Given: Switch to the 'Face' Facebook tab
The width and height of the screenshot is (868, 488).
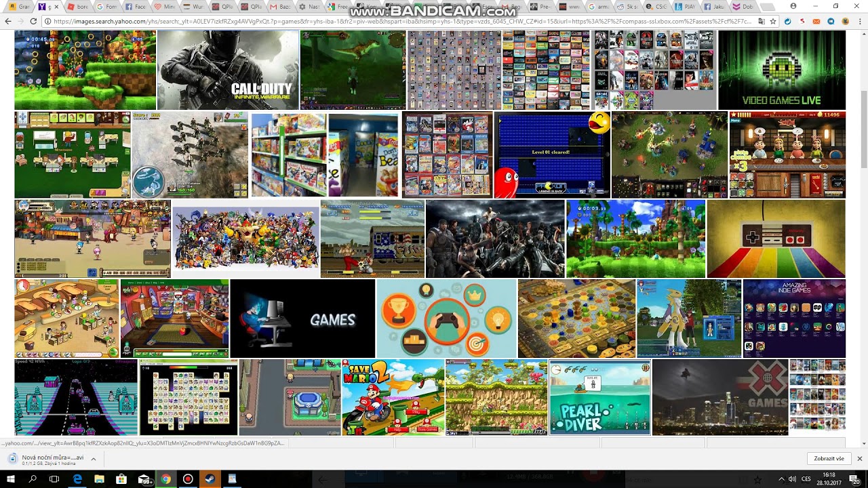Looking at the screenshot, I should (136, 7).
